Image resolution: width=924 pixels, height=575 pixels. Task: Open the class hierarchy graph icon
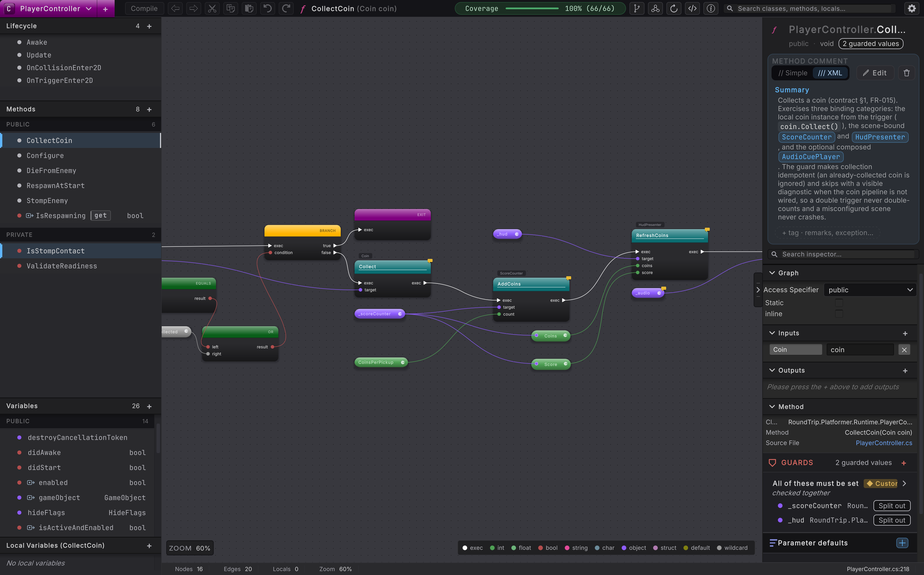pyautogui.click(x=655, y=8)
